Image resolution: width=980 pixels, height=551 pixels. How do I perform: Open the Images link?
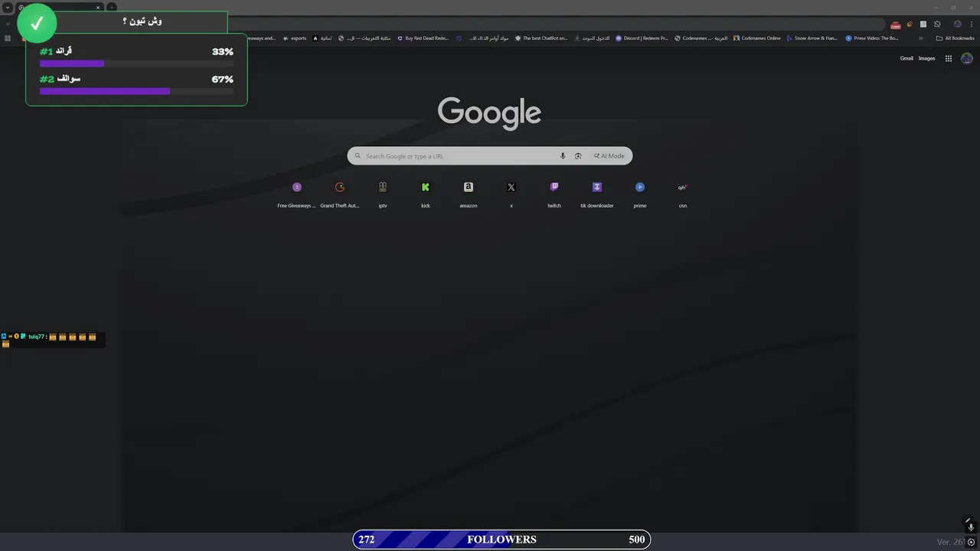coord(927,58)
